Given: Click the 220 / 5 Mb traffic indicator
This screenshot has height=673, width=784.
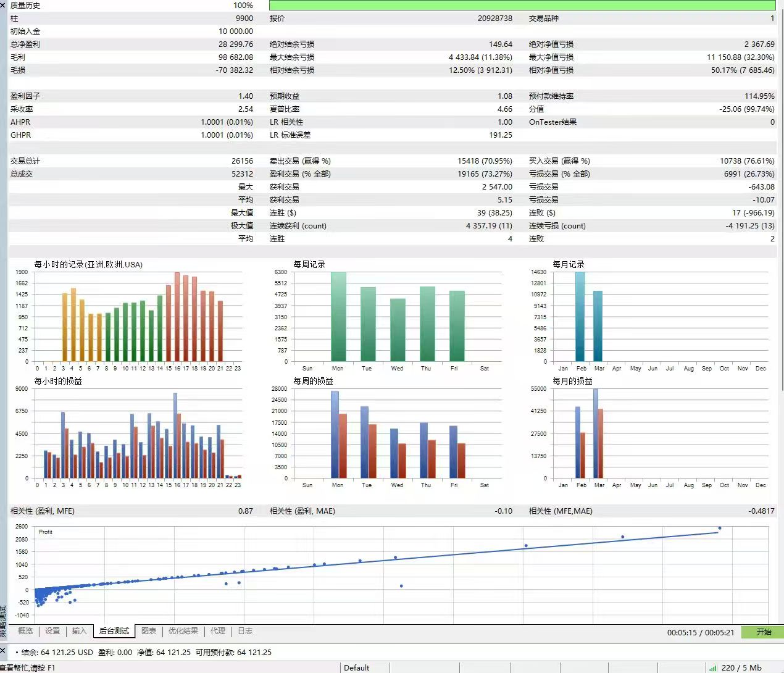Looking at the screenshot, I should point(741,668).
